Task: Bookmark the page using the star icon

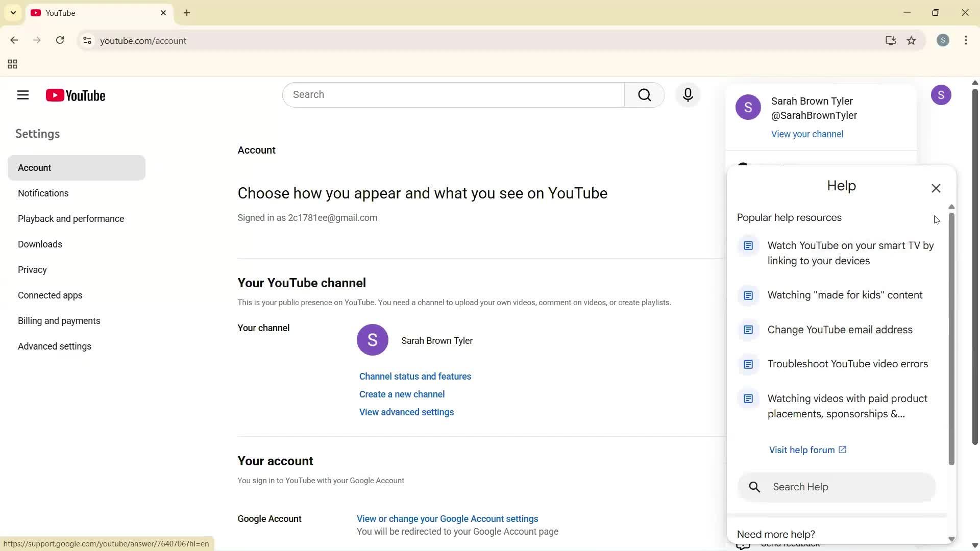Action: 912,40
